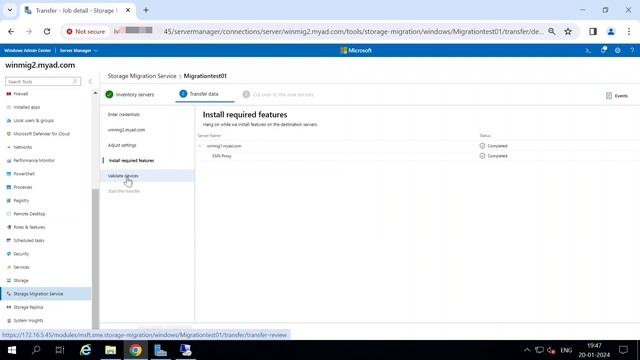Screen dimensions: 640x360
Task: Select Validate devices step
Action: coord(123,176)
